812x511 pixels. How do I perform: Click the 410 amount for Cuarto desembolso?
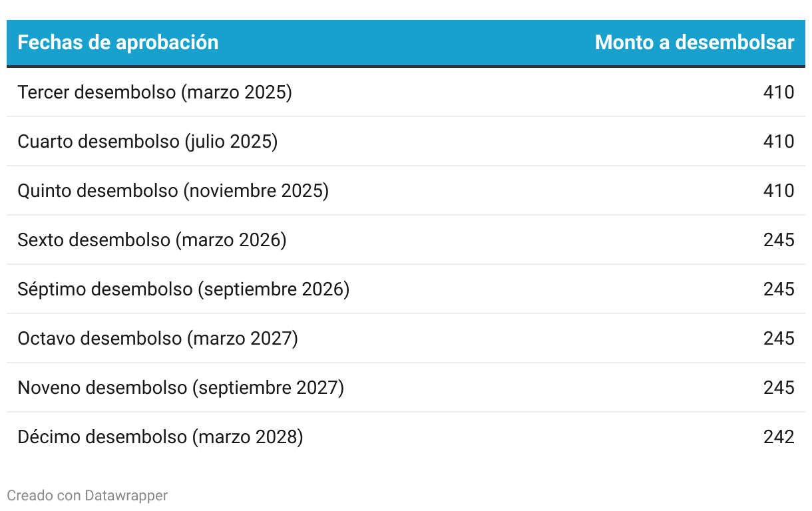(x=779, y=141)
